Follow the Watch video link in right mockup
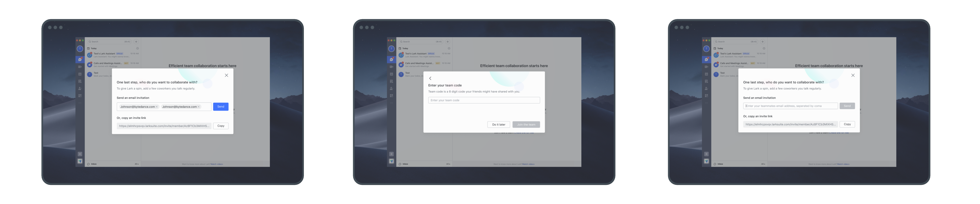980x204 pixels. [x=843, y=164]
